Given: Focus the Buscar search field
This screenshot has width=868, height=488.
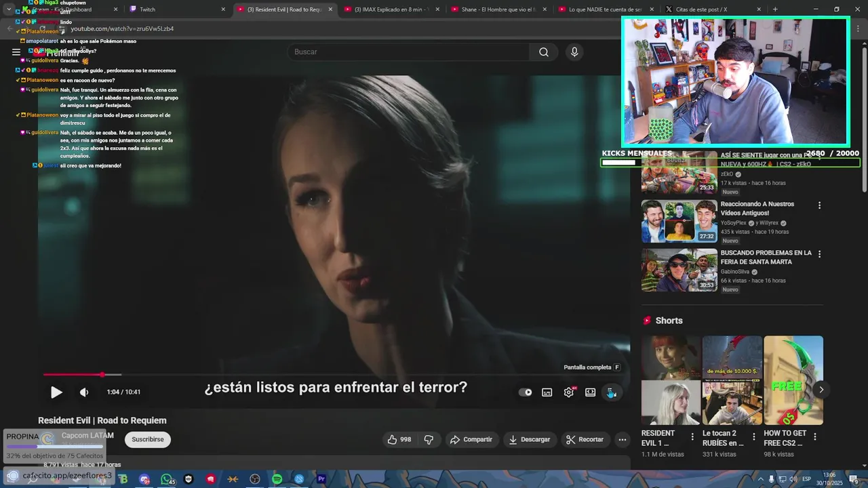Looking at the screenshot, I should click(x=409, y=52).
